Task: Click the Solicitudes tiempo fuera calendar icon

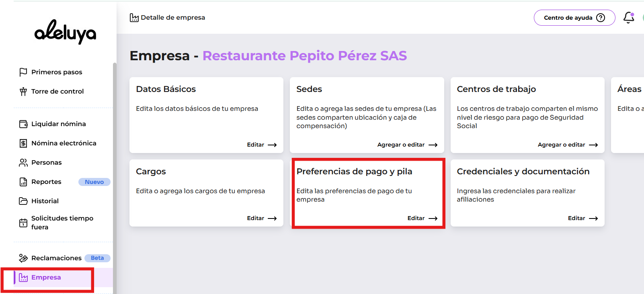Action: click(x=23, y=223)
